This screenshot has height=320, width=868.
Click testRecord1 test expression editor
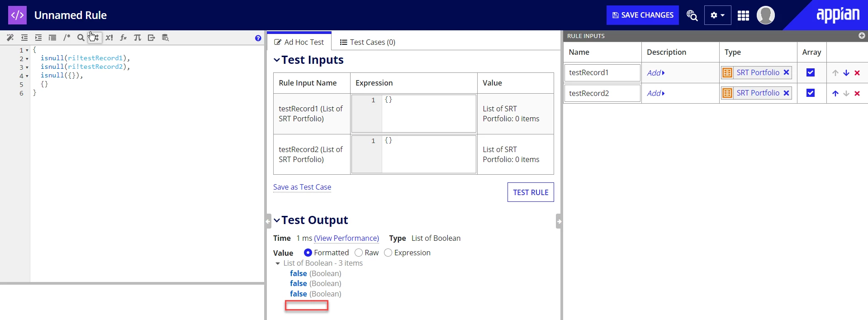(414, 114)
